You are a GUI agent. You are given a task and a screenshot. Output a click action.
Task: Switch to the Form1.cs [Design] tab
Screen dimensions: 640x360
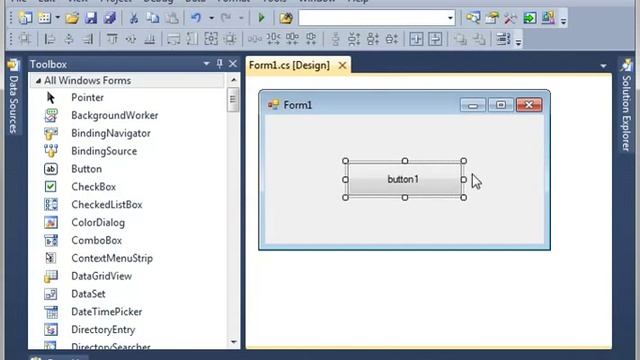coord(289,65)
